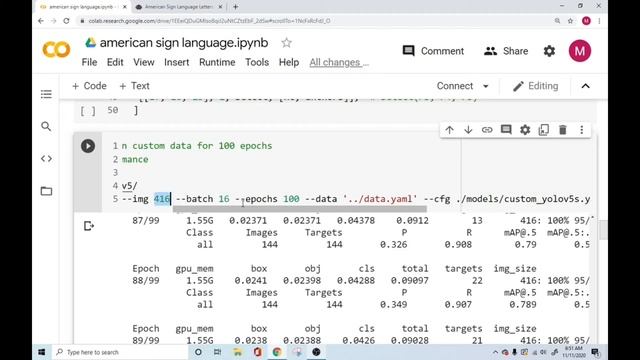Open All changes revision link
Image resolution: width=640 pixels, height=360 pixels.
click(339, 62)
